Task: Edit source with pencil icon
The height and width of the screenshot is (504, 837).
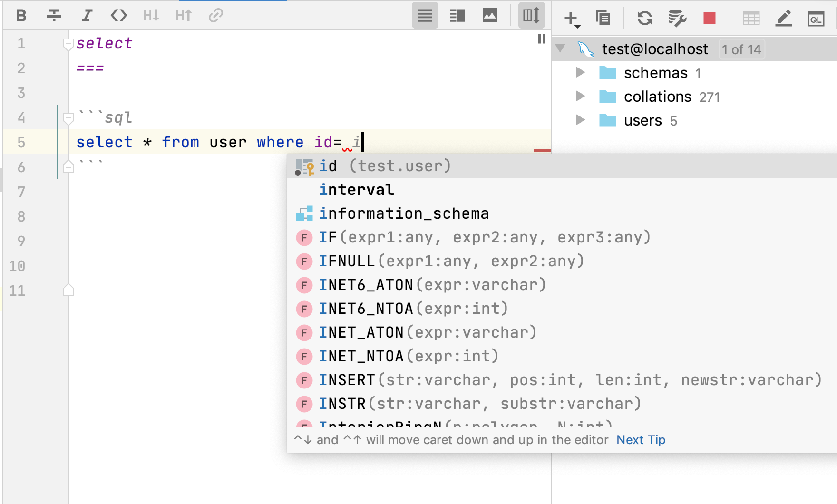Action: coord(784,18)
